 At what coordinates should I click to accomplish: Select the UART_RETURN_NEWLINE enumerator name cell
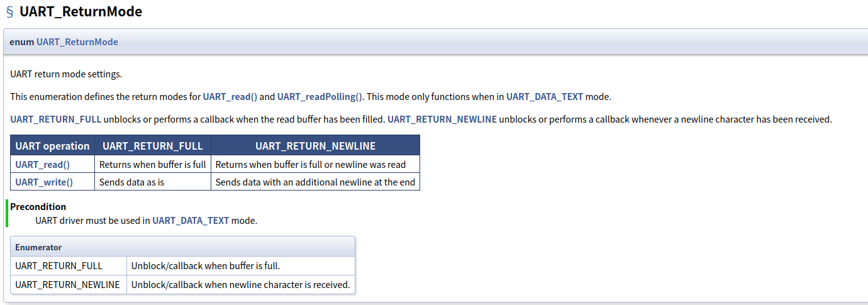coord(67,285)
